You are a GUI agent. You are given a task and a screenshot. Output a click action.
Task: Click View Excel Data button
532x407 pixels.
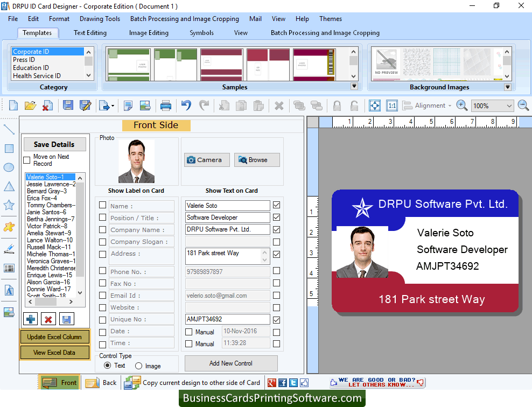click(x=54, y=353)
